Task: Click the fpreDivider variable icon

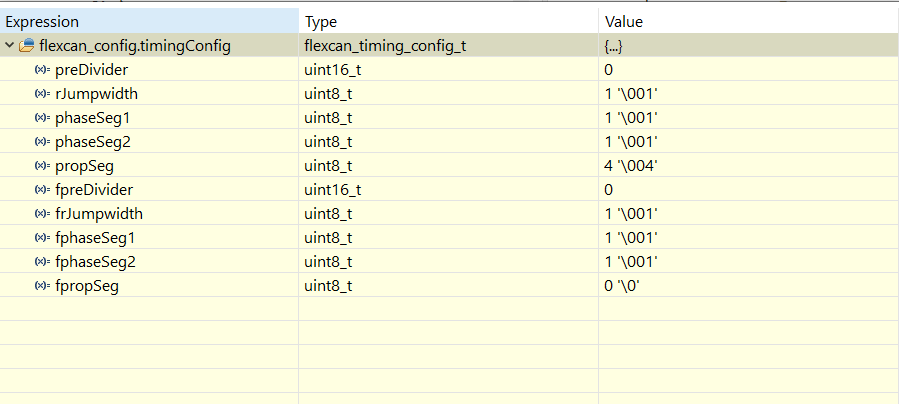Action: click(x=43, y=190)
